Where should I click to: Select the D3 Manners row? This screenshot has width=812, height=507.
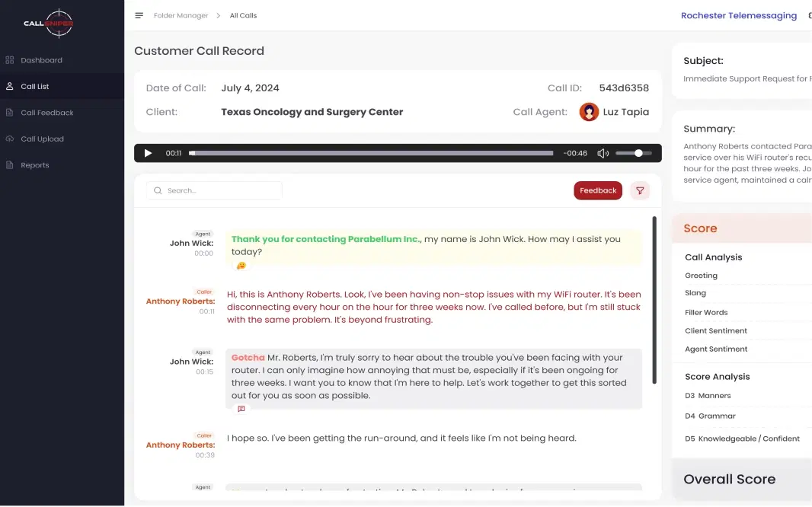748,396
